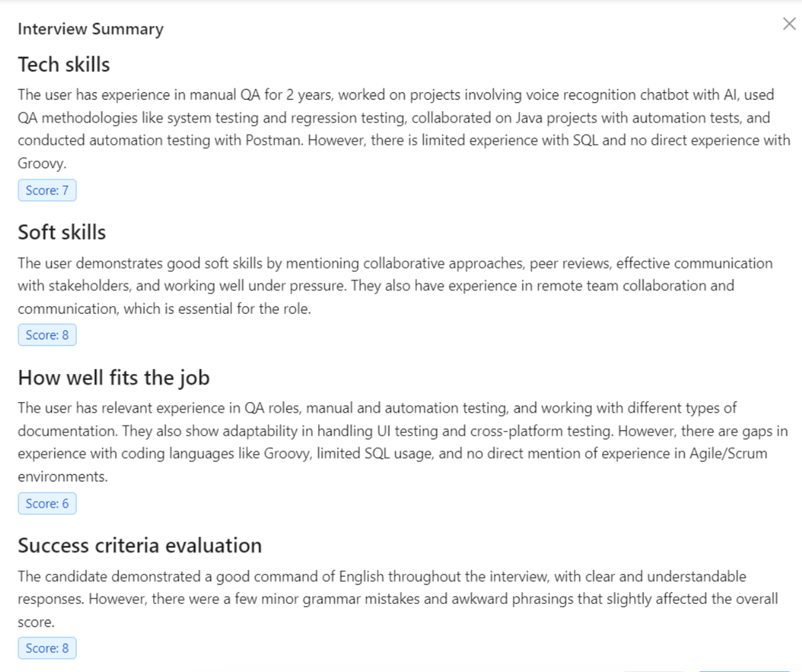The image size is (802, 672).
Task: Click the How well fits the job heading
Action: click(114, 378)
